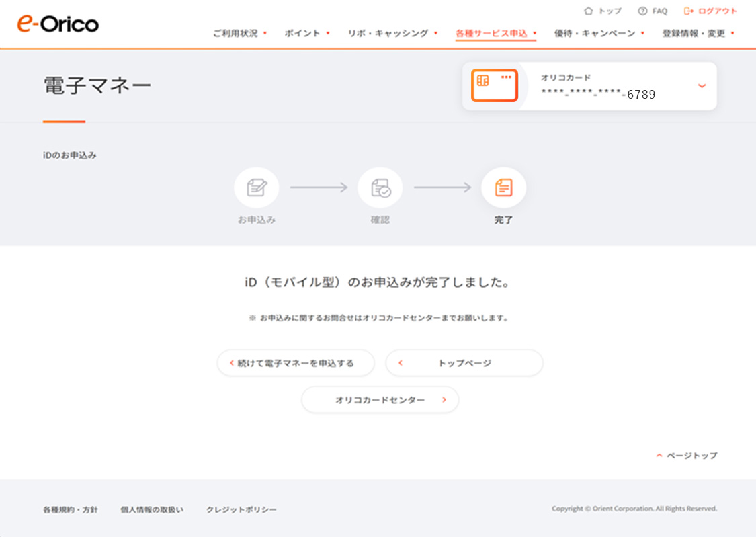Open the 個人情報の取扱い footer link
Viewport: 756px width, 537px height.
click(152, 509)
